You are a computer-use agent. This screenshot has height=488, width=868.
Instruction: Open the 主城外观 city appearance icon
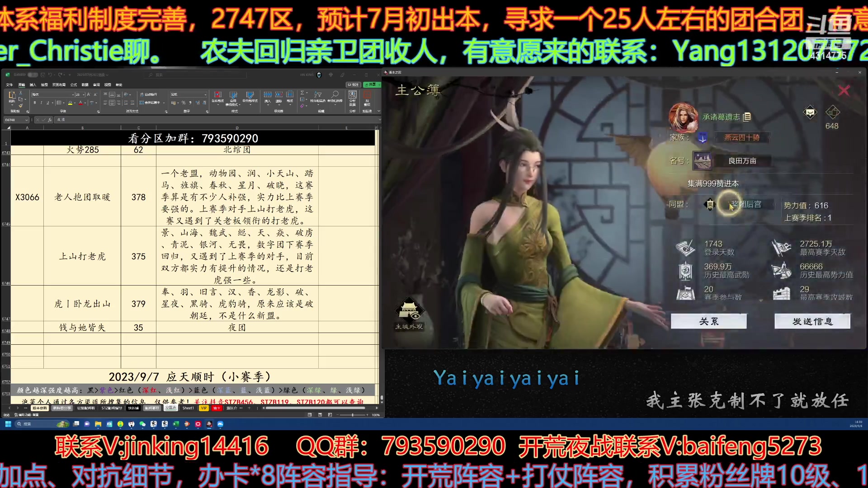pos(409,313)
